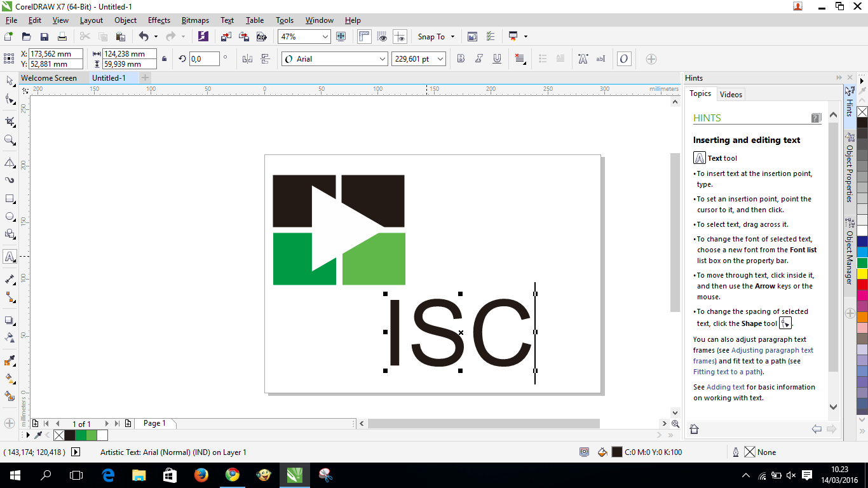Select the Text tool

click(x=10, y=257)
